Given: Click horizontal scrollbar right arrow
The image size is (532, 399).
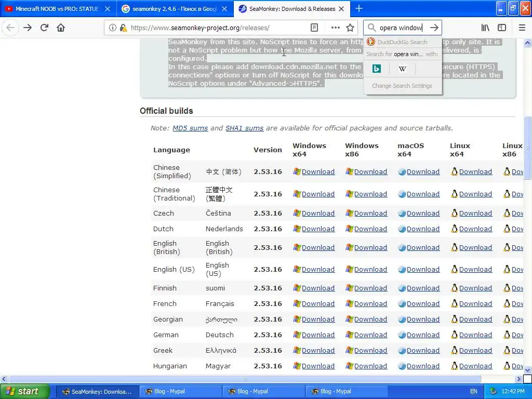Looking at the screenshot, I should tap(518, 379).
